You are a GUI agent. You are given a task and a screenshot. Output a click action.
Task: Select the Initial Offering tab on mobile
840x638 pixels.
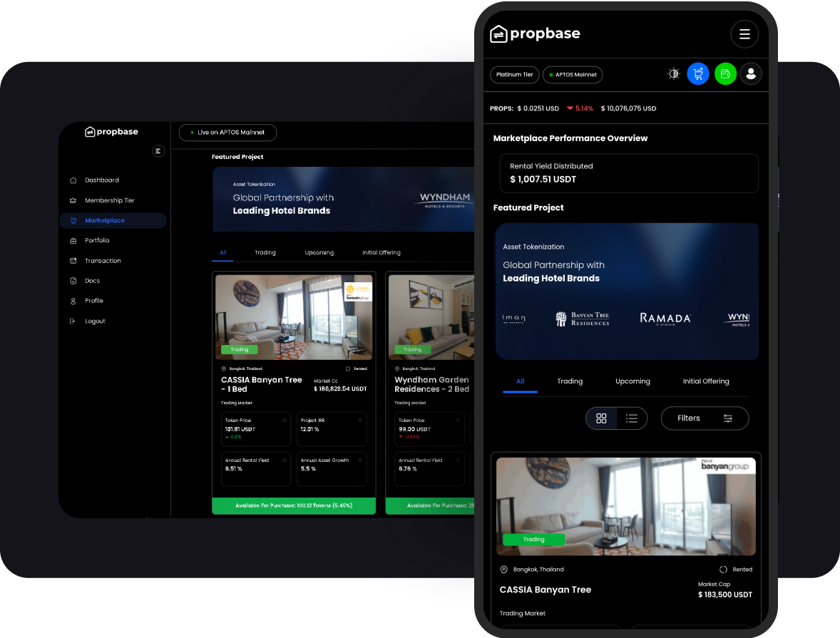coord(706,381)
